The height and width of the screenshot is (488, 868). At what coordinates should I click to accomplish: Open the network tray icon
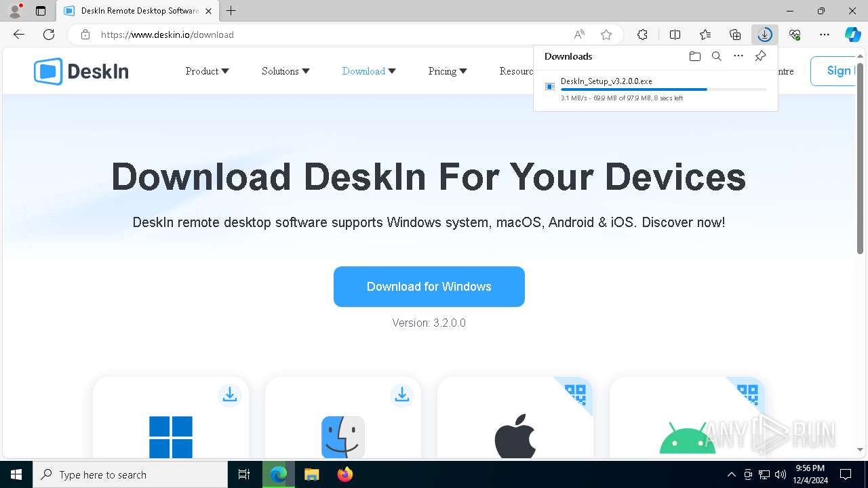[x=764, y=474]
